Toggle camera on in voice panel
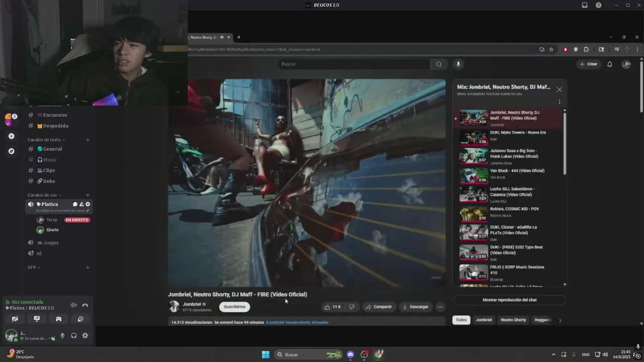 [15, 319]
